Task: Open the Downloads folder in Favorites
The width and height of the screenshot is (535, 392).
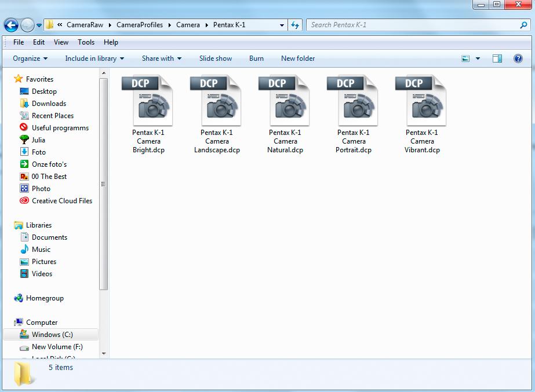Action: click(x=43, y=103)
